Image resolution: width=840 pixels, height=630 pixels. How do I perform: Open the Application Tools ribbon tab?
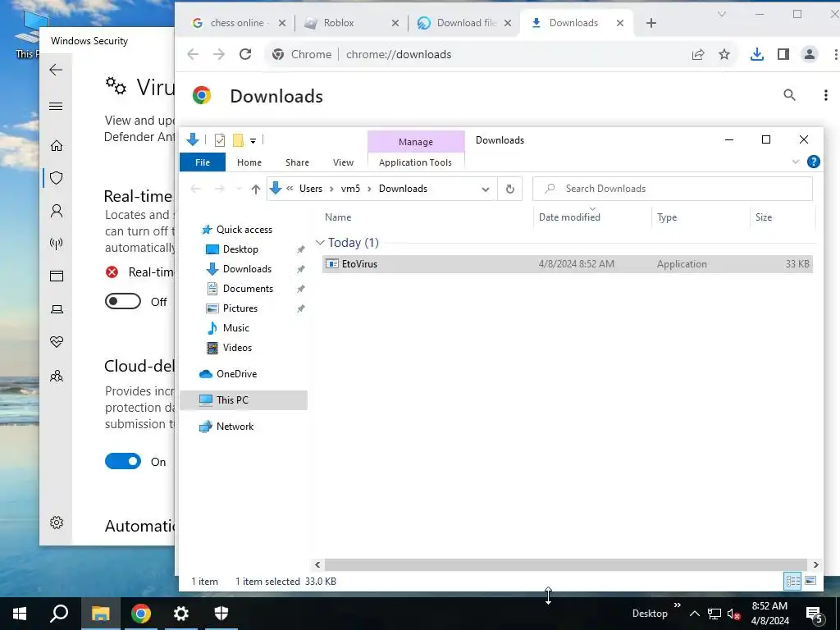click(x=415, y=162)
